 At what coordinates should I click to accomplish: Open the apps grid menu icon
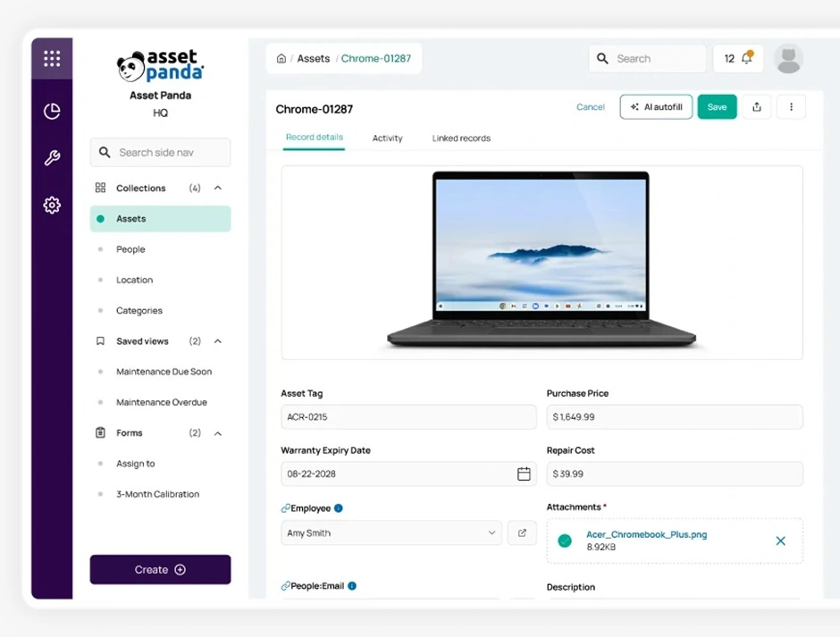(52, 58)
